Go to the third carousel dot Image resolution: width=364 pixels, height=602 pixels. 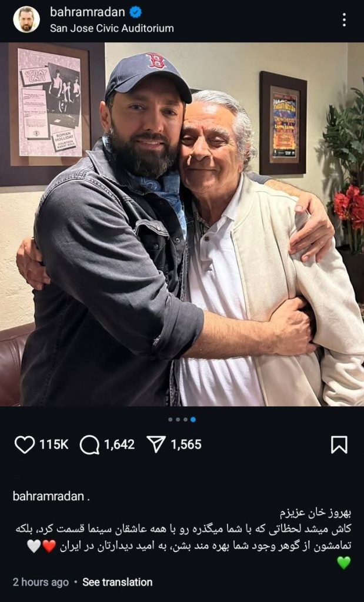point(185,420)
